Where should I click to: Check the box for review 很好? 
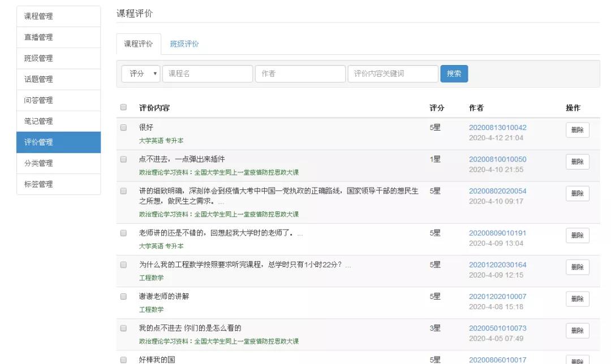pyautogui.click(x=123, y=128)
